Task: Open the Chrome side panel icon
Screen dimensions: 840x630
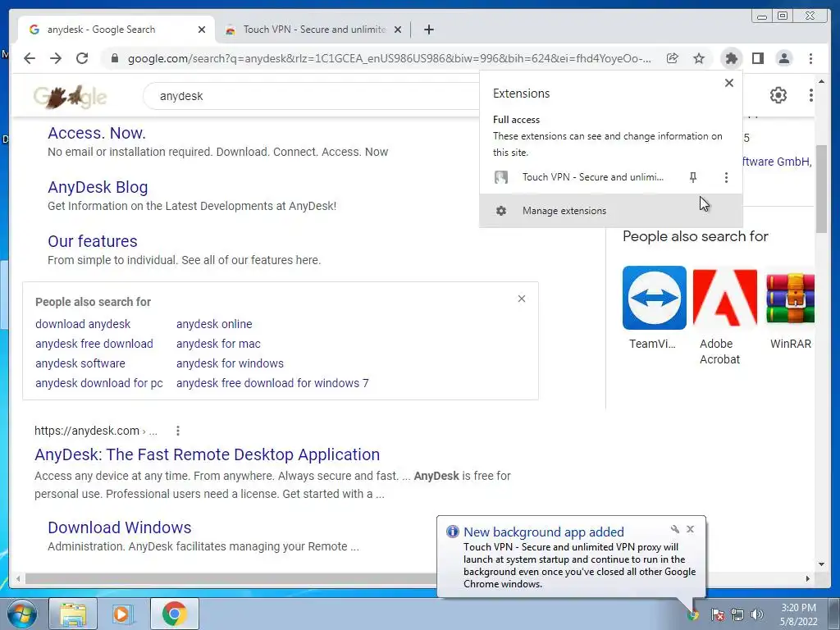Action: click(x=757, y=58)
